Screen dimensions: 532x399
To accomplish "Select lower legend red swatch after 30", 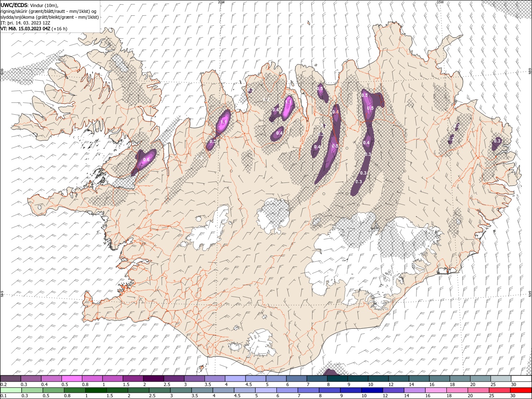I will tap(521, 390).
